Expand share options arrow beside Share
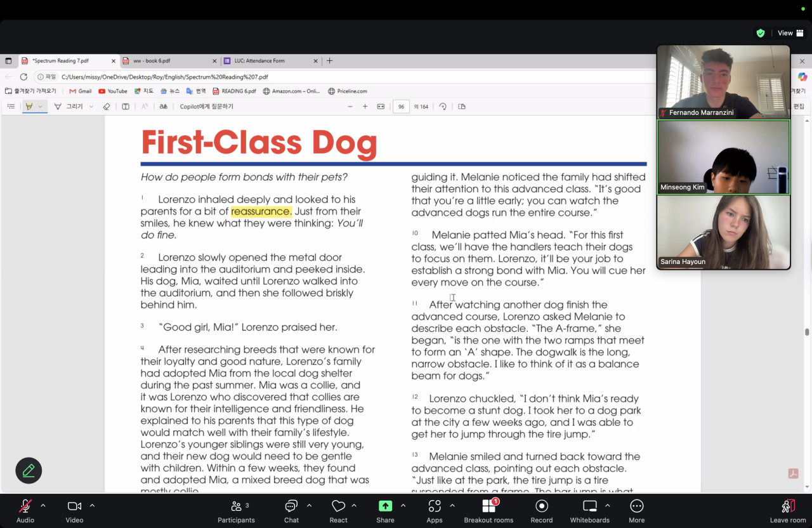 [x=403, y=506]
